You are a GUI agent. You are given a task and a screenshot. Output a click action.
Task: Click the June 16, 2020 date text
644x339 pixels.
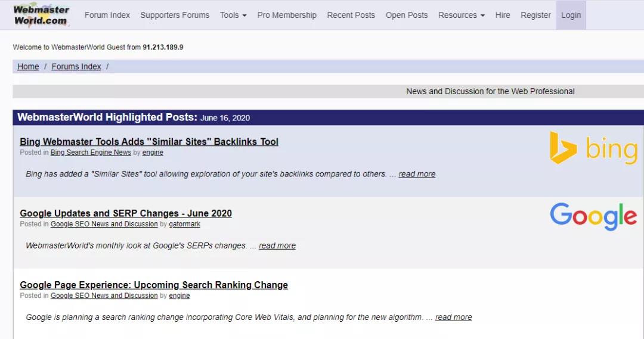point(225,118)
